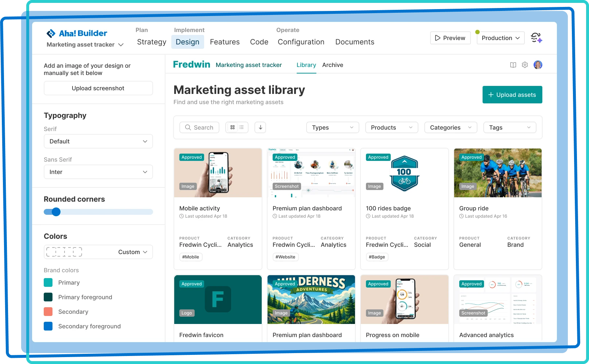Adjust the Rounded corners slider handle
This screenshot has height=364, width=589.
(x=56, y=212)
